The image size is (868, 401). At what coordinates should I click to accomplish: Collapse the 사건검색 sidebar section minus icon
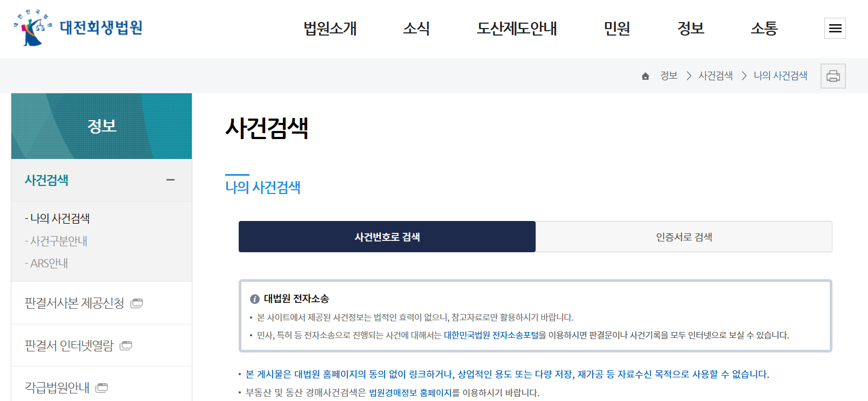tap(171, 180)
